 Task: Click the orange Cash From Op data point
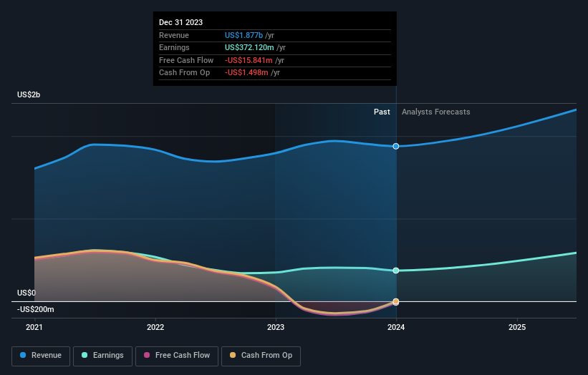[x=396, y=301]
